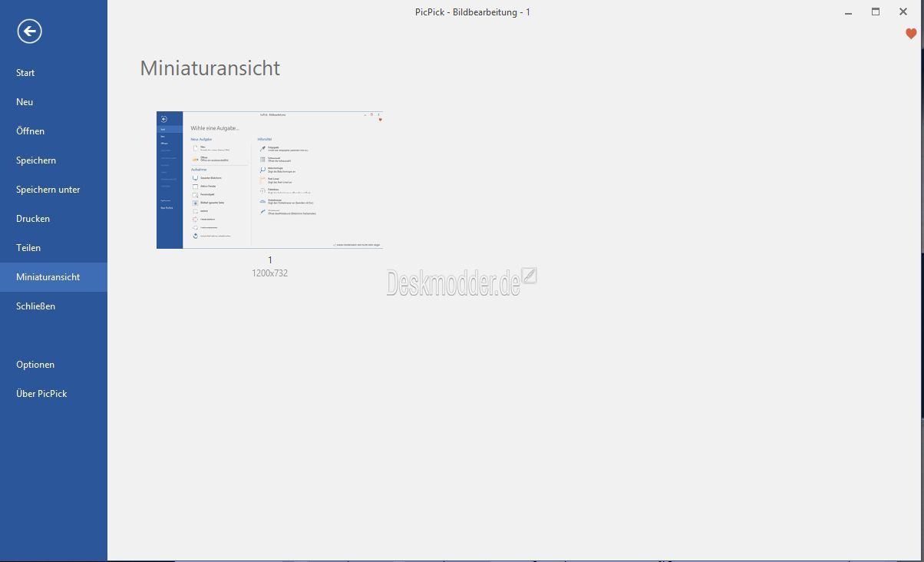This screenshot has width=924, height=562.
Task: Click the back arrow circle icon
Action: [29, 31]
